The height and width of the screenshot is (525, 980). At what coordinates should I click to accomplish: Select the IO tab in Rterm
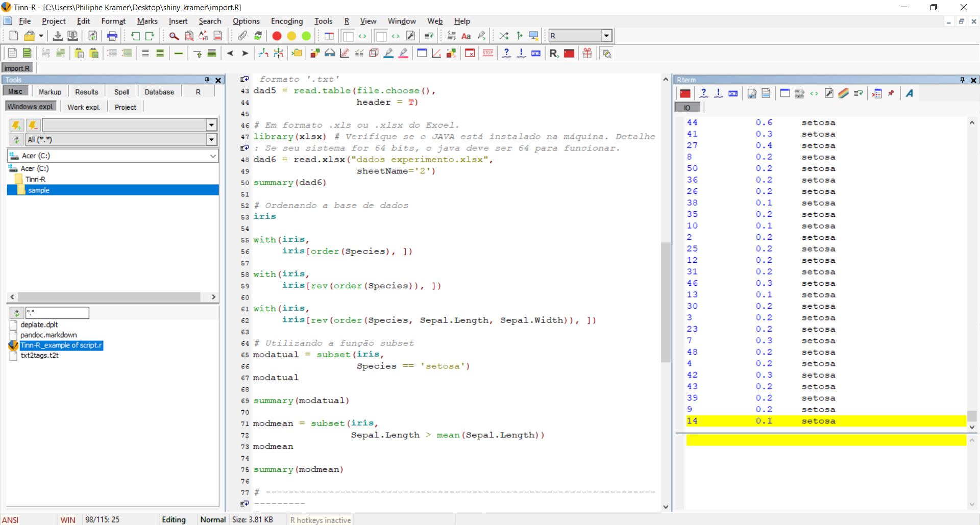[687, 108]
